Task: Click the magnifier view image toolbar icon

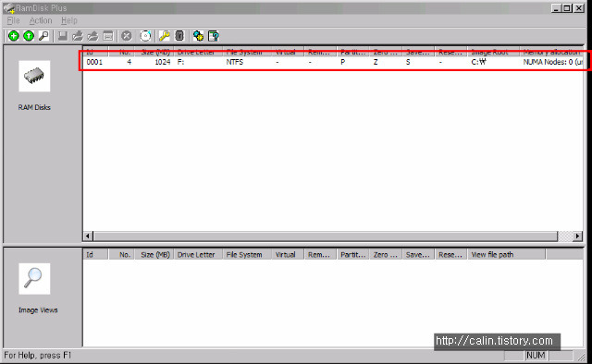Action: click(43, 36)
